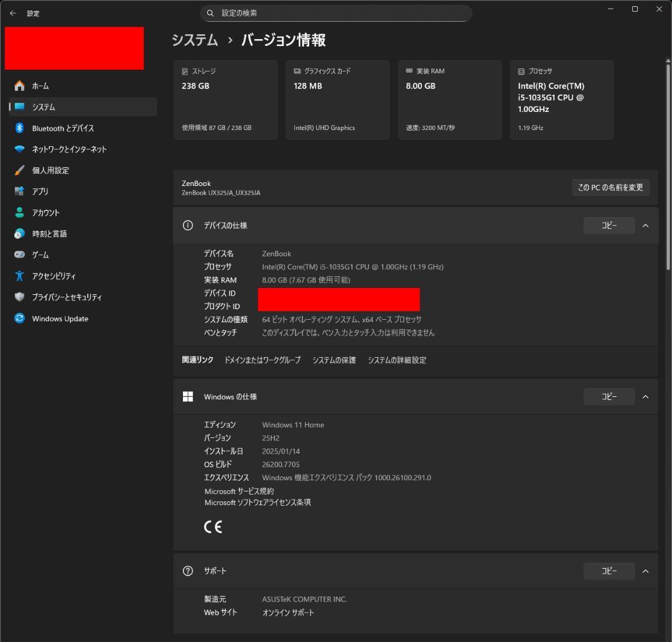Collapse the サポート section
672x642 pixels.
pyautogui.click(x=645, y=570)
